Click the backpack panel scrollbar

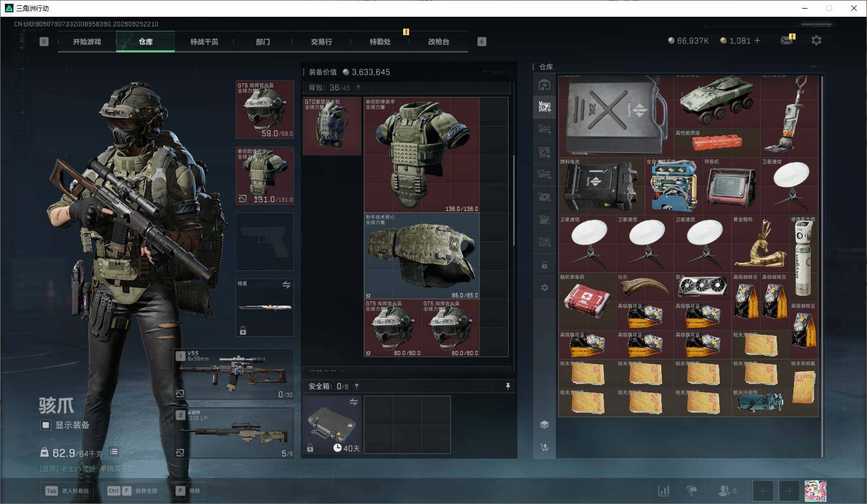pyautogui.click(x=514, y=200)
